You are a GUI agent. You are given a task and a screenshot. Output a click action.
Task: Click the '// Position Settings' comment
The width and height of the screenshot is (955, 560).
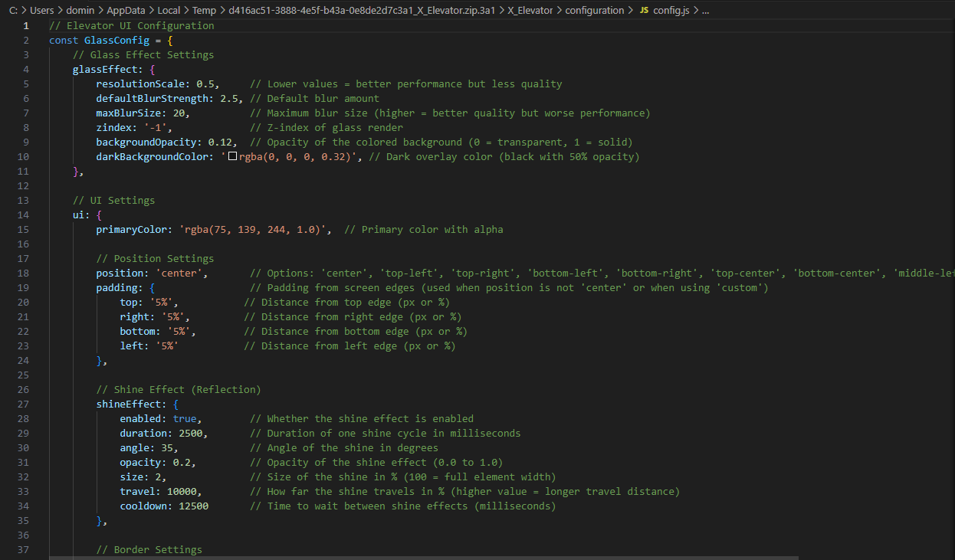point(155,259)
